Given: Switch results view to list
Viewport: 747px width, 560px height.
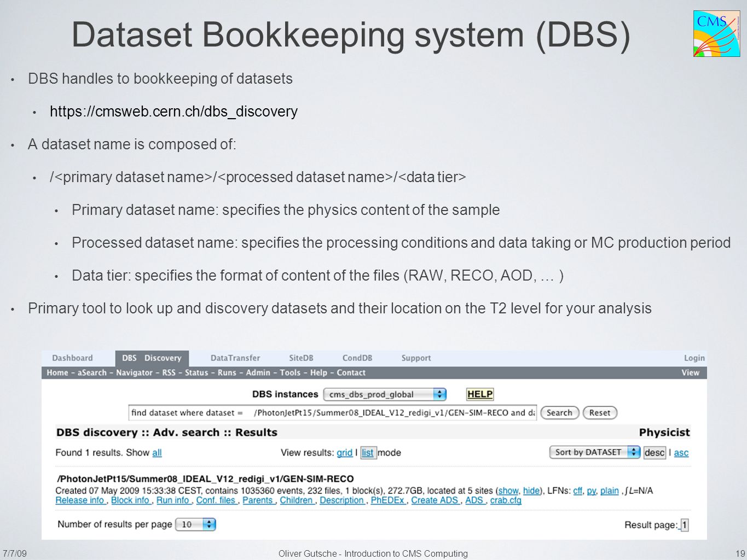Looking at the screenshot, I should point(368,453).
